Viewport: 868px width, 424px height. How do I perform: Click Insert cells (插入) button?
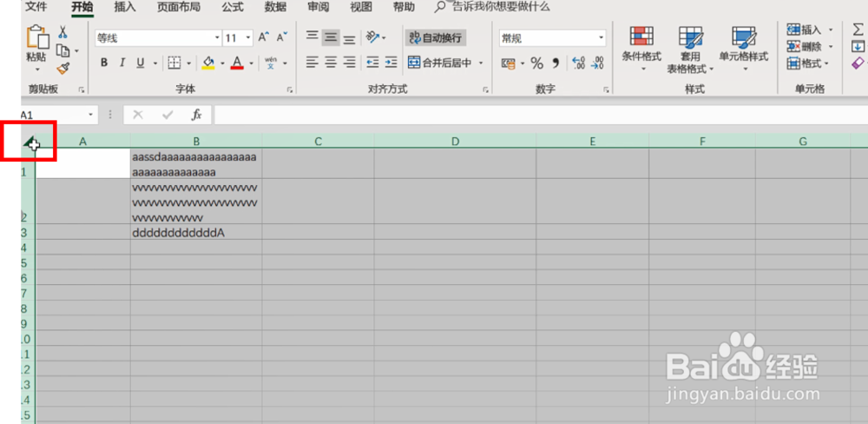pos(810,30)
